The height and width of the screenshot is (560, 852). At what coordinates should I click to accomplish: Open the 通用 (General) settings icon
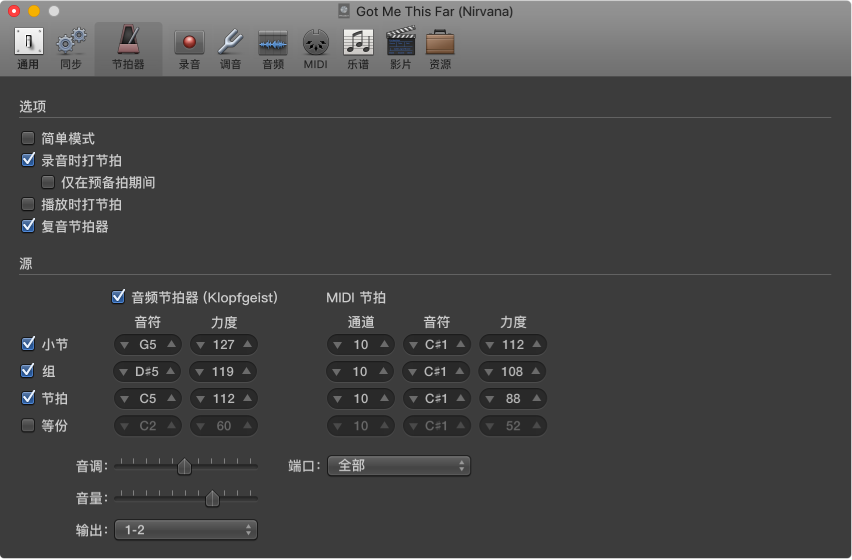pyautogui.click(x=28, y=49)
